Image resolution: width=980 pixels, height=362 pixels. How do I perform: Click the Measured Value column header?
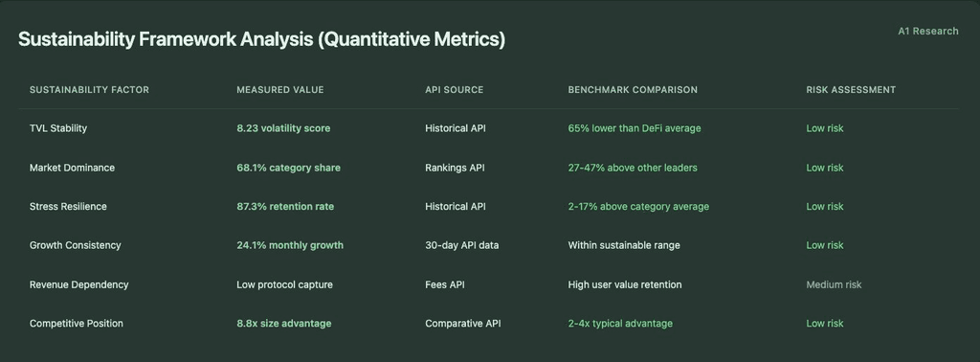pyautogui.click(x=280, y=90)
